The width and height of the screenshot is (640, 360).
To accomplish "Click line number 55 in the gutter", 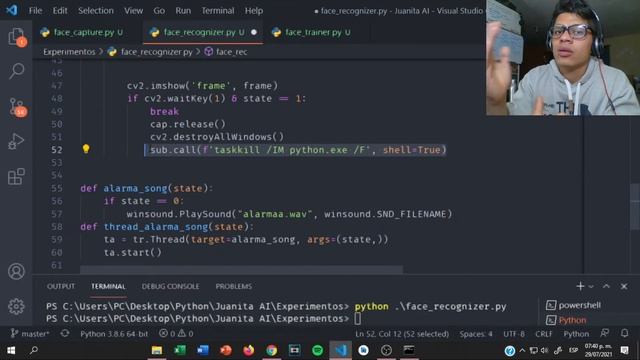I will pos(57,188).
